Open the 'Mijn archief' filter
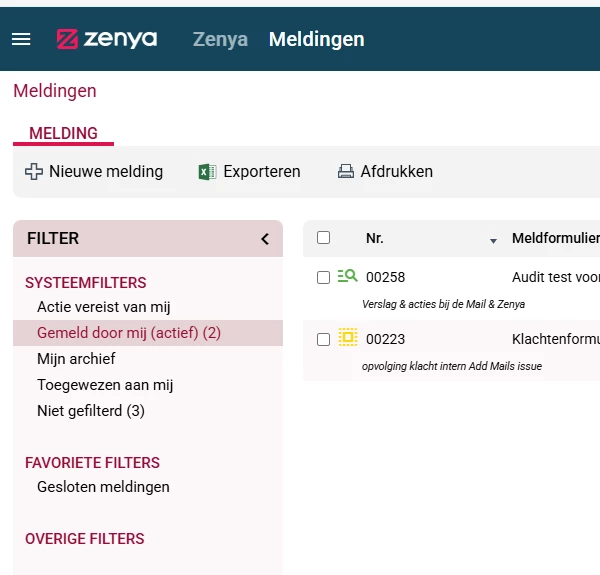 click(x=76, y=358)
